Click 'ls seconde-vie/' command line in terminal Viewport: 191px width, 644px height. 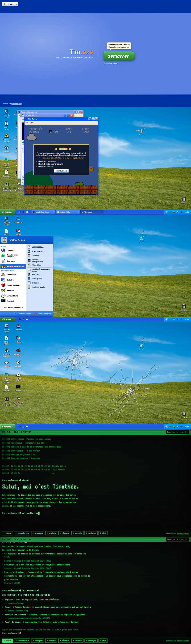pyautogui.click(x=20, y=590)
